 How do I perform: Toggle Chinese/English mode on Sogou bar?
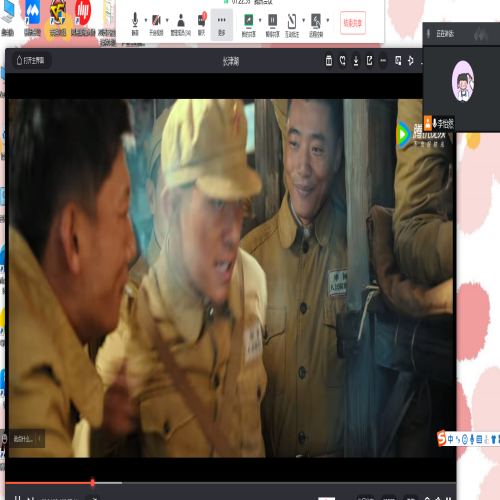[x=450, y=439]
